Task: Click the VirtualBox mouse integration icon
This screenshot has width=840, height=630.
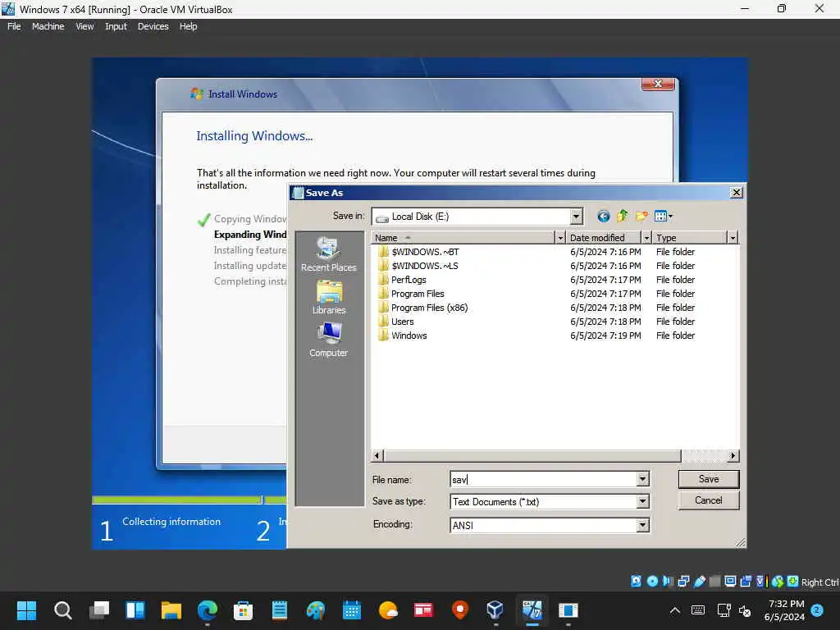Action: 778,582
